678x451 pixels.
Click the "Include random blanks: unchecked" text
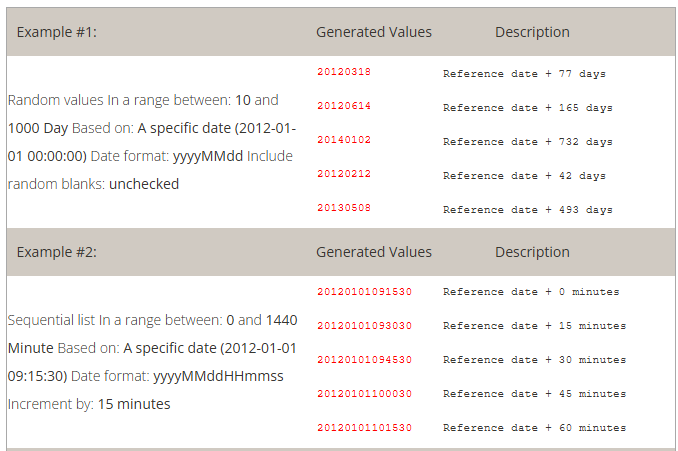pyautogui.click(x=93, y=184)
